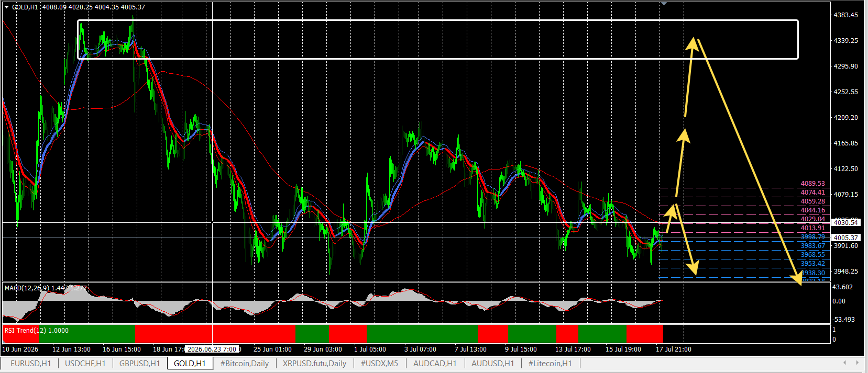Switch to the XRPUSD.futu,Daily chart tab
Viewport: 868px width, 373px height.
point(314,364)
